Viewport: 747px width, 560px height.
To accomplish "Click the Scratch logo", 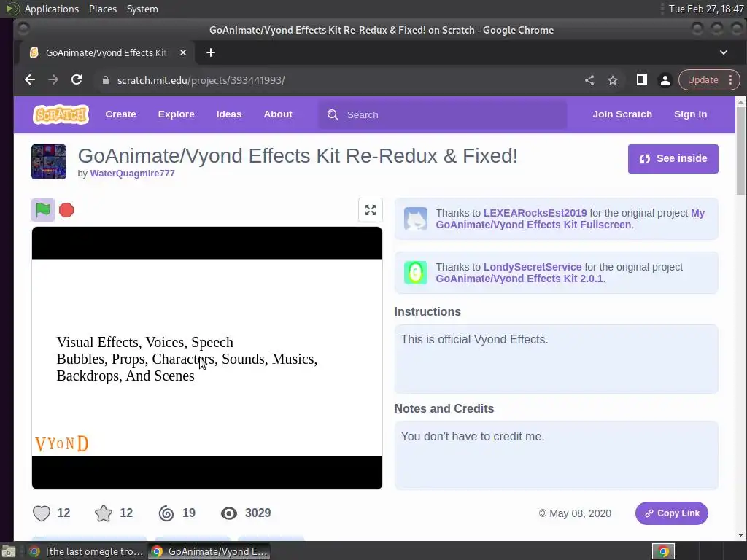I will click(61, 114).
